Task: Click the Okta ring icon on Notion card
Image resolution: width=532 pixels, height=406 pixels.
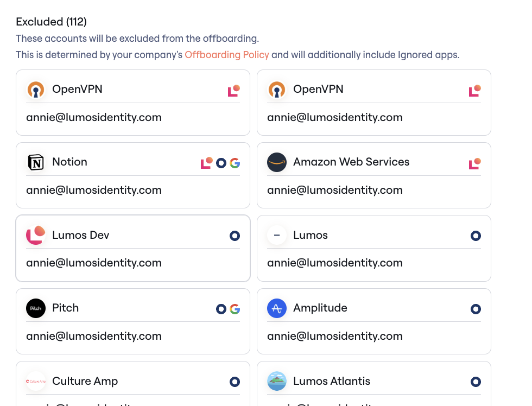Action: click(x=221, y=163)
